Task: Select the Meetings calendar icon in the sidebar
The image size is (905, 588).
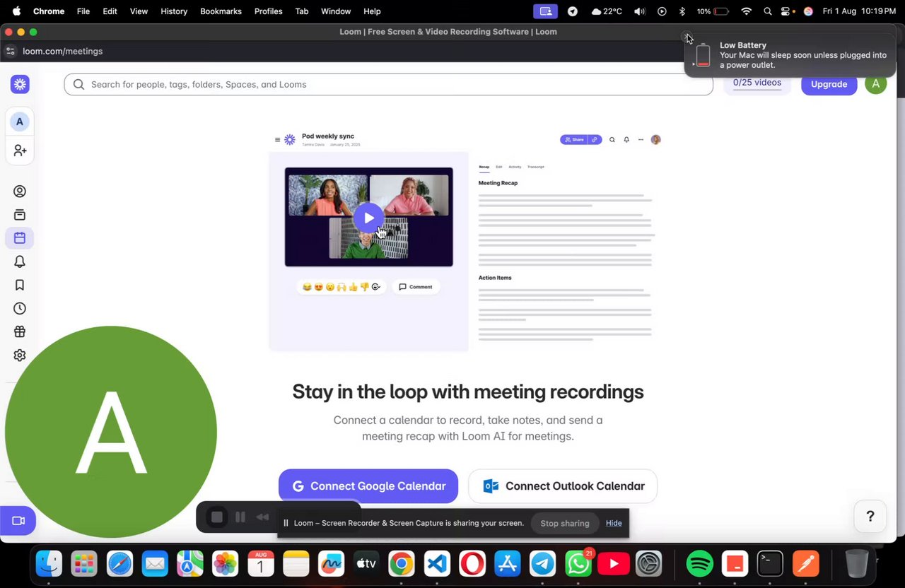Action: pos(20,238)
